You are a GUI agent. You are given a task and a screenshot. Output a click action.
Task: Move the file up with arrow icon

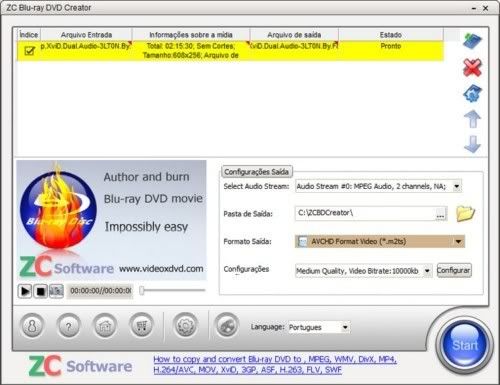coord(472,119)
